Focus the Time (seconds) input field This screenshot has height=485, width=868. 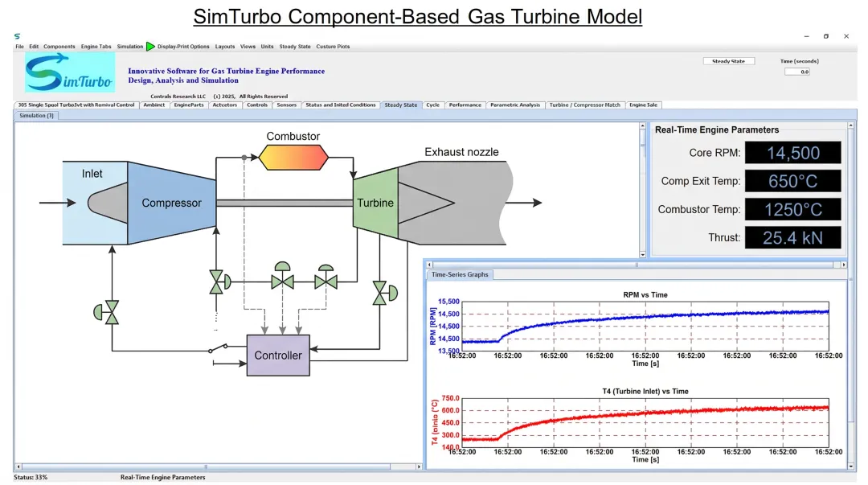(x=797, y=72)
